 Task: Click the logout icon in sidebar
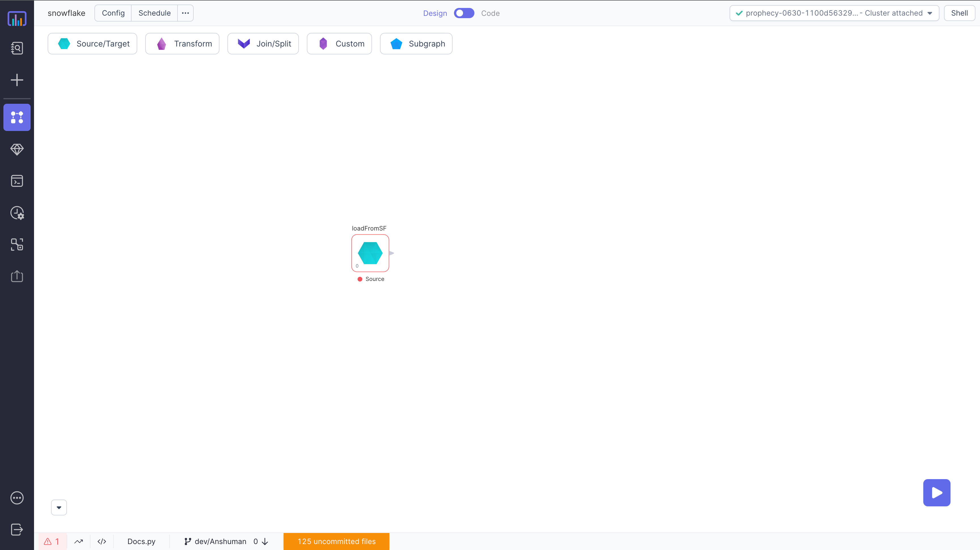pos(17,530)
